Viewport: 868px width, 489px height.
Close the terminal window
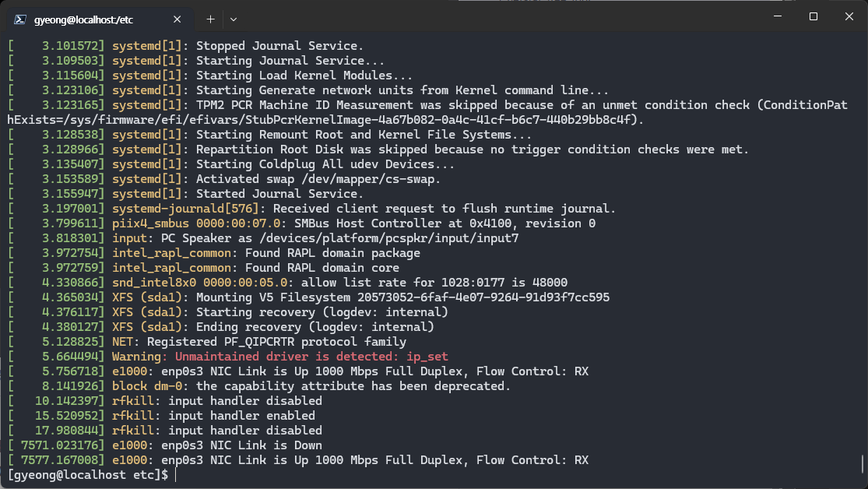point(849,17)
